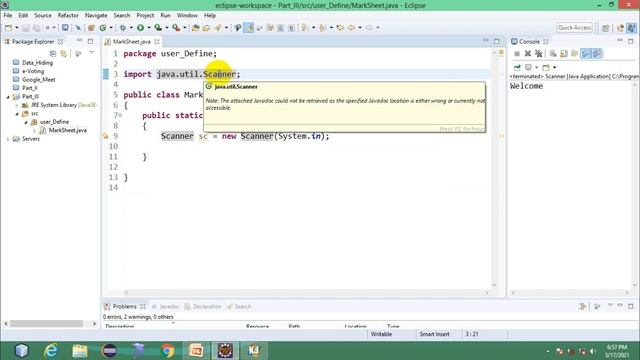Open the Open Console dropdown arrow
The image size is (640, 360).
[x=555, y=67]
